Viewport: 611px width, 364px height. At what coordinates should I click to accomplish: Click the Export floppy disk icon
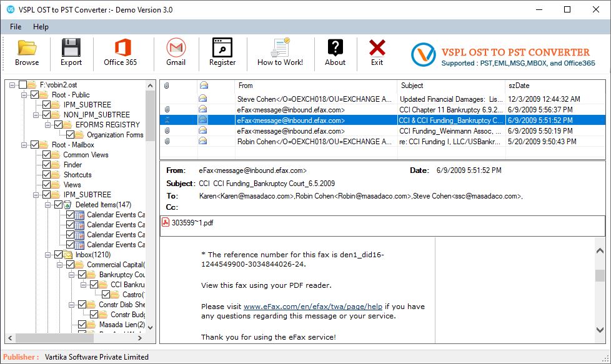(x=71, y=47)
